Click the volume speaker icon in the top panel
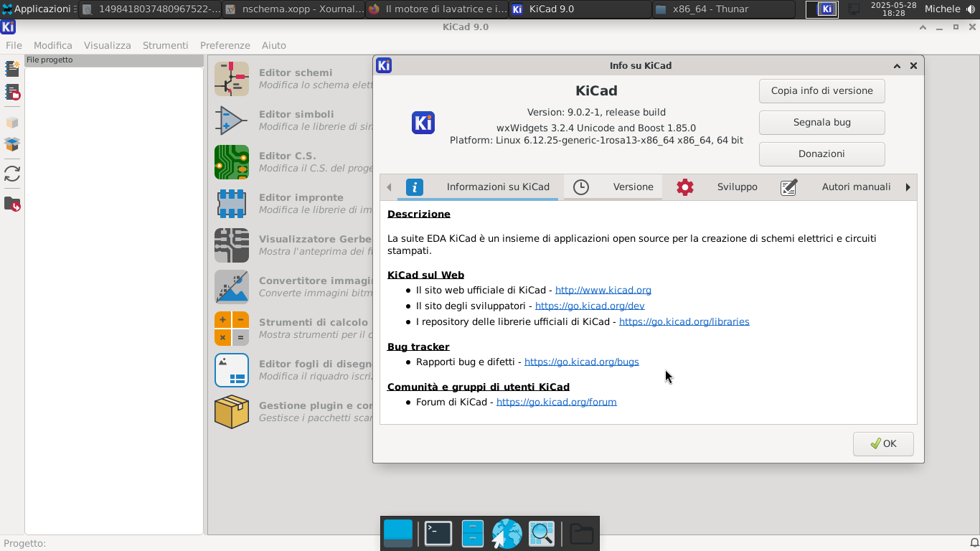This screenshot has height=551, width=980. (971, 9)
